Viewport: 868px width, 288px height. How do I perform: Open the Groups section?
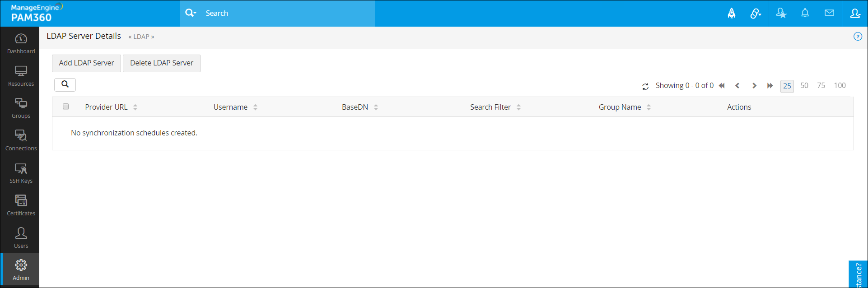tap(21, 108)
